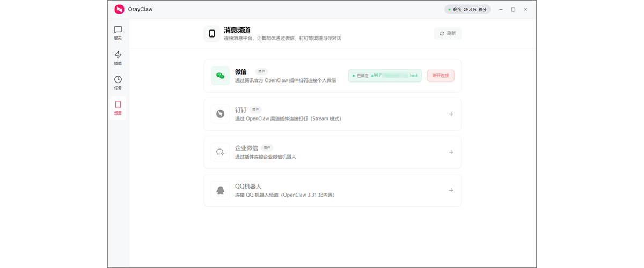
Task: Close the OrayClaw window
Action: (525, 9)
